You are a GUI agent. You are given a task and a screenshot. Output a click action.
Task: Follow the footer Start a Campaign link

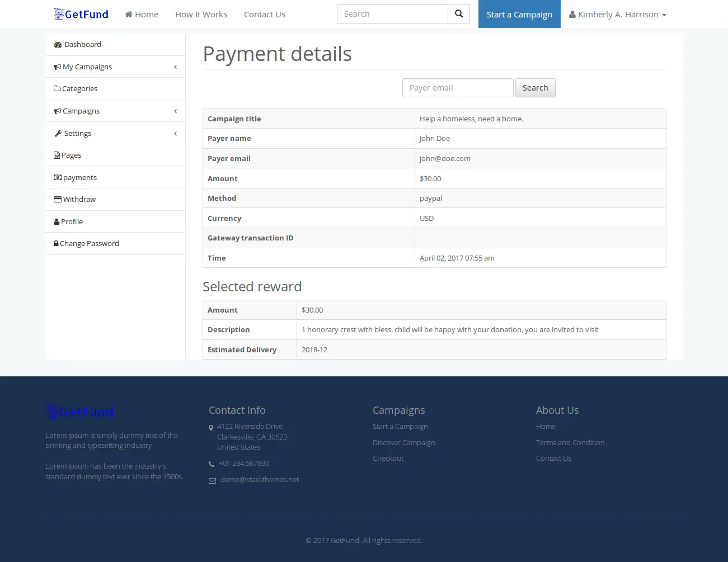(400, 426)
